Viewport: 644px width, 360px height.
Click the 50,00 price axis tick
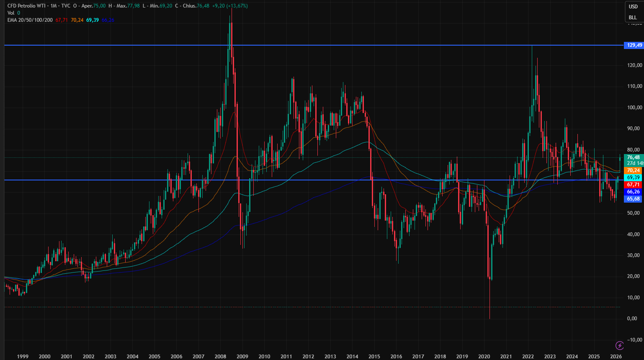[634, 213]
